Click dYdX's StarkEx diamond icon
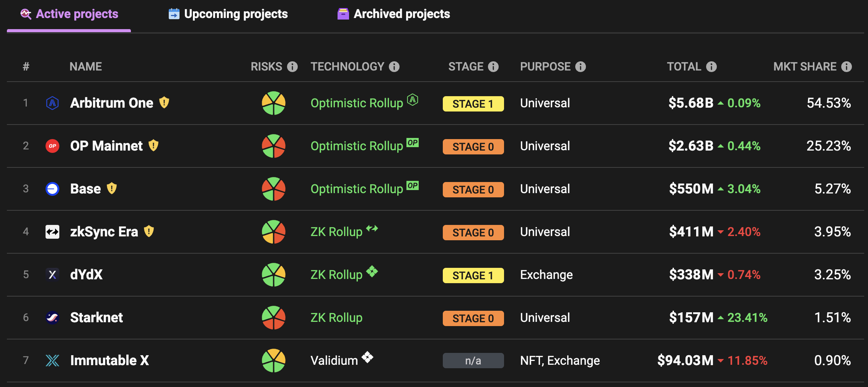 coord(372,271)
